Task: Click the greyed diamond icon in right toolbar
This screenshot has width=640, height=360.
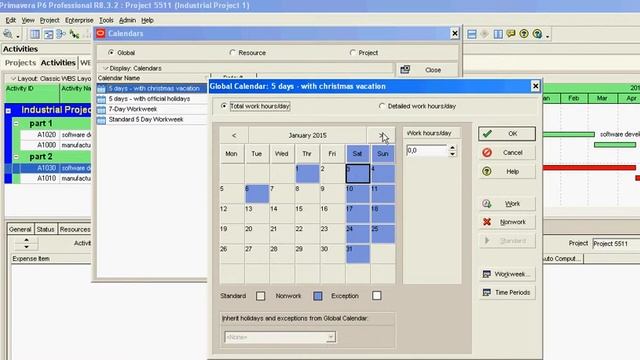Action: click(x=484, y=34)
